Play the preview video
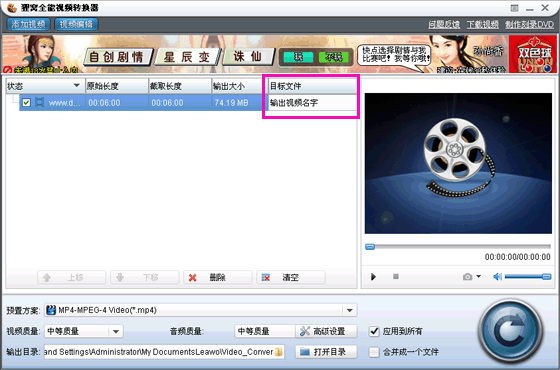The image size is (560, 370). [374, 276]
